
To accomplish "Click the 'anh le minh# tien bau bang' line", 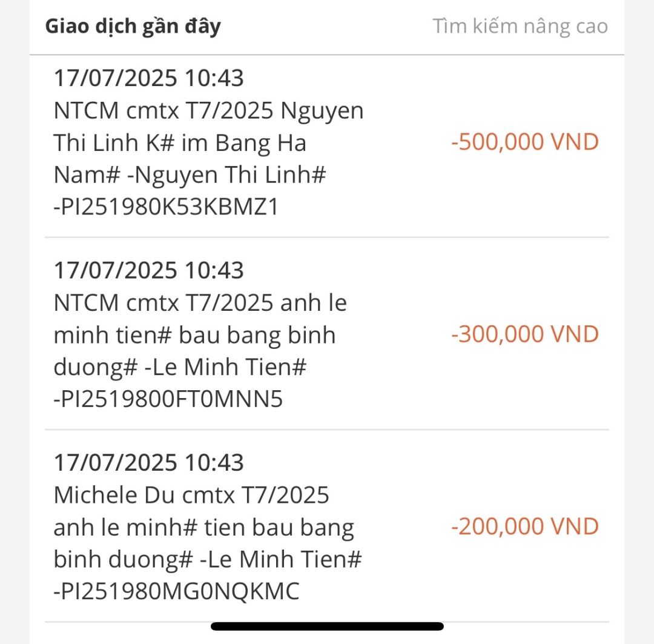I will [x=203, y=528].
